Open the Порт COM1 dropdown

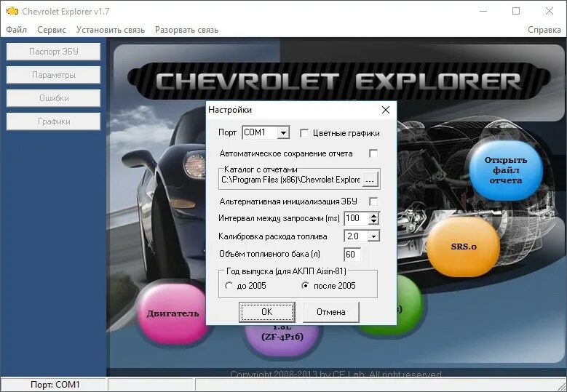[284, 133]
